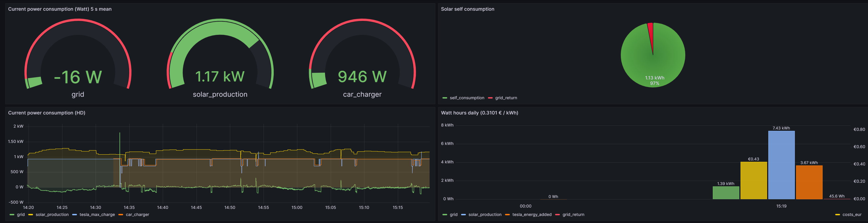Toggle self_consumption series in pie legend
The image size is (868, 223).
(x=467, y=98)
